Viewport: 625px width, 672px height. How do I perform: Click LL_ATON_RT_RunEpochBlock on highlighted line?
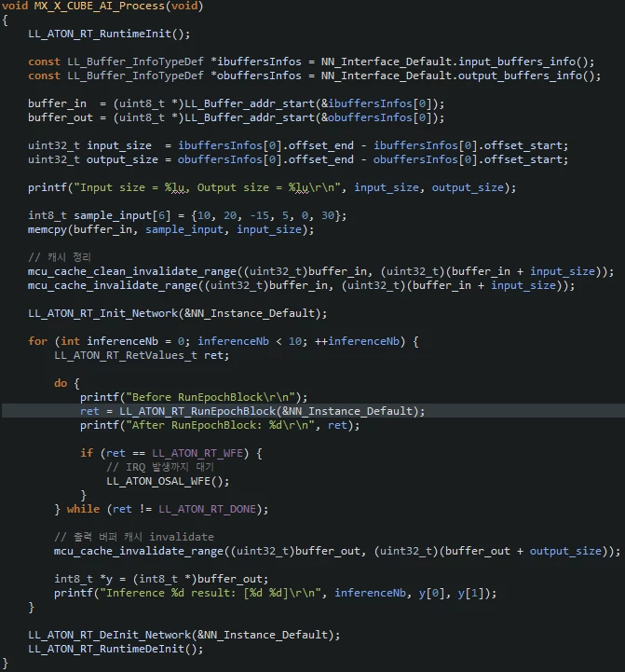197,411
